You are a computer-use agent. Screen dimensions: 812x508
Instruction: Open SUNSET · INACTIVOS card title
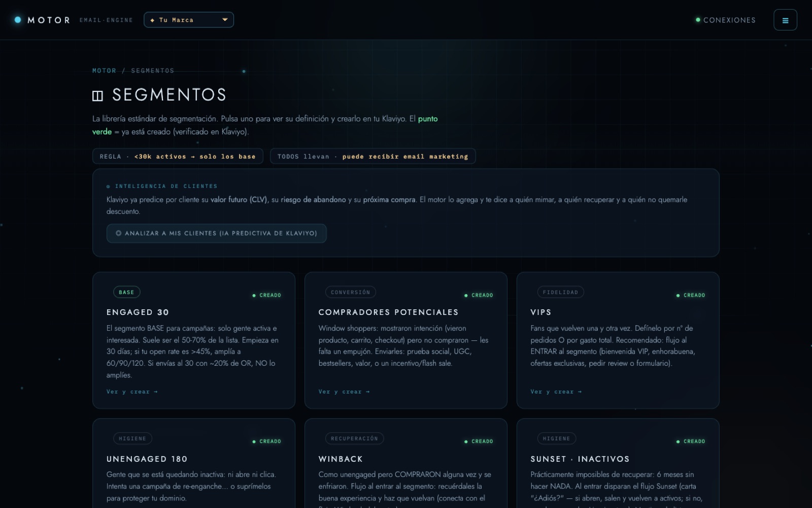pyautogui.click(x=580, y=459)
